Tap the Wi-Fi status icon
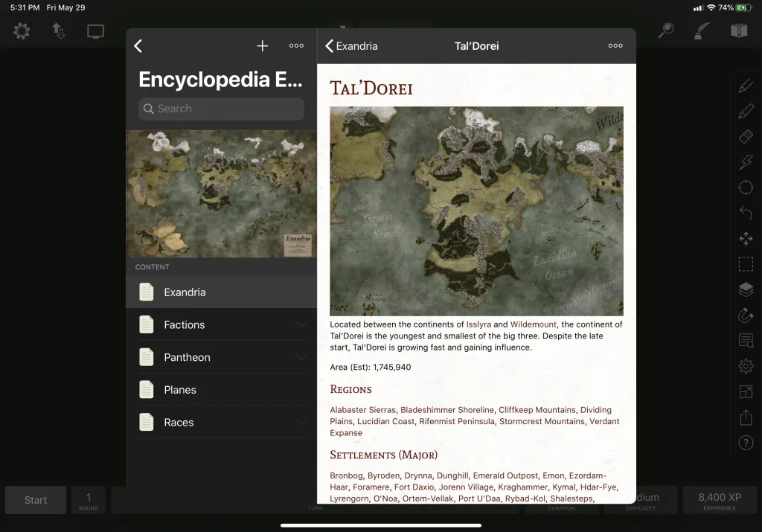 711,7
